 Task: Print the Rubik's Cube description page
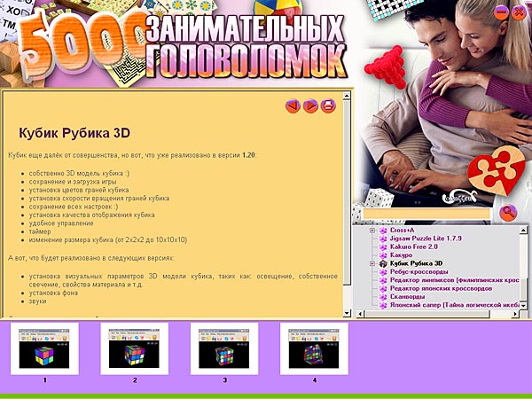328,106
